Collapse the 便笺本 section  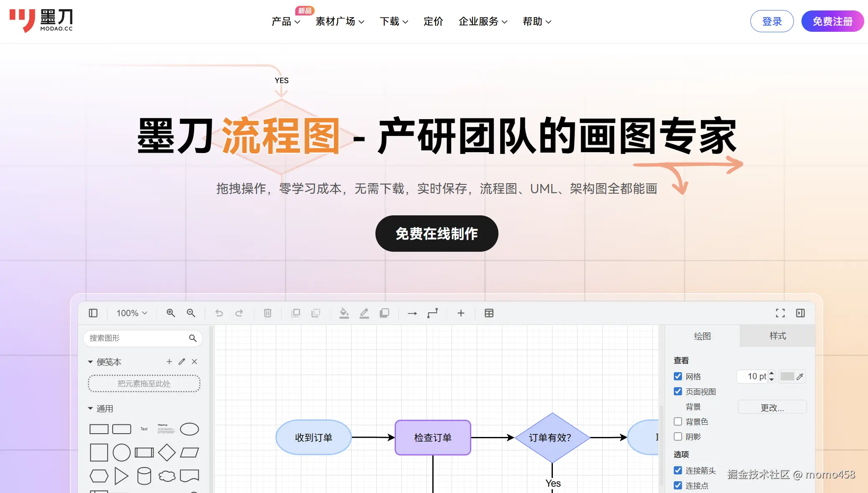point(90,362)
